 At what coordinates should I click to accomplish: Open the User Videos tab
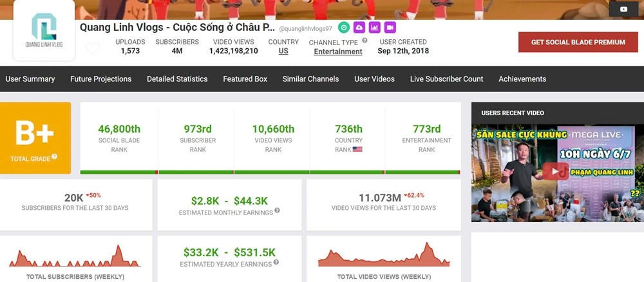pos(375,79)
